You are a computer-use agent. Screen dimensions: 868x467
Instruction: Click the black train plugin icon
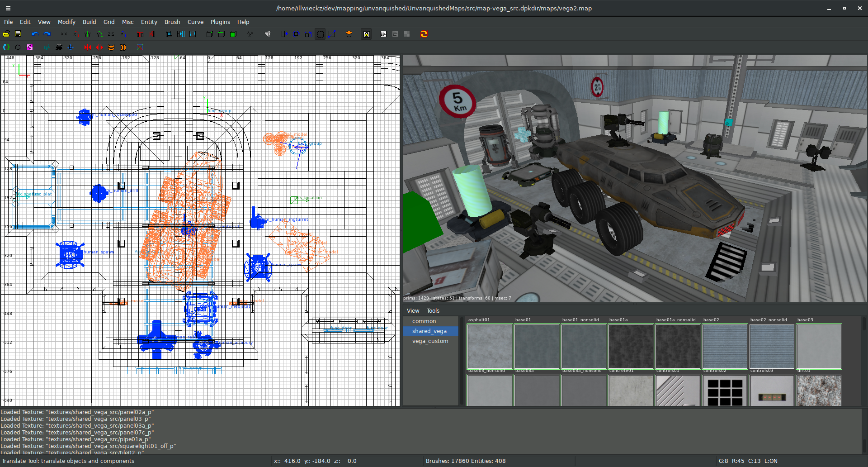[x=59, y=47]
